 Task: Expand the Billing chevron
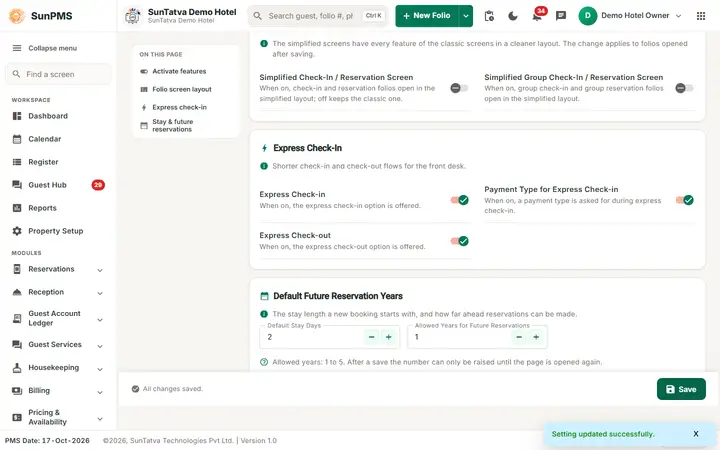tap(100, 392)
